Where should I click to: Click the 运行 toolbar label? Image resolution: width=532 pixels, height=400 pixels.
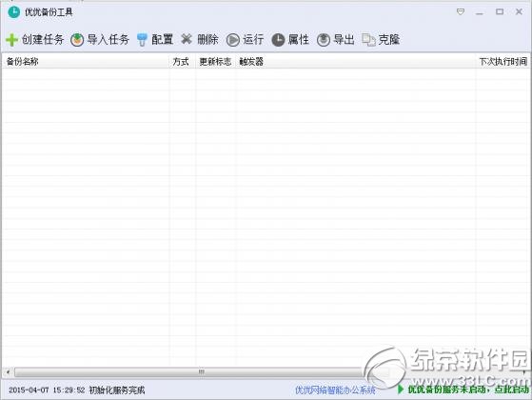253,39
